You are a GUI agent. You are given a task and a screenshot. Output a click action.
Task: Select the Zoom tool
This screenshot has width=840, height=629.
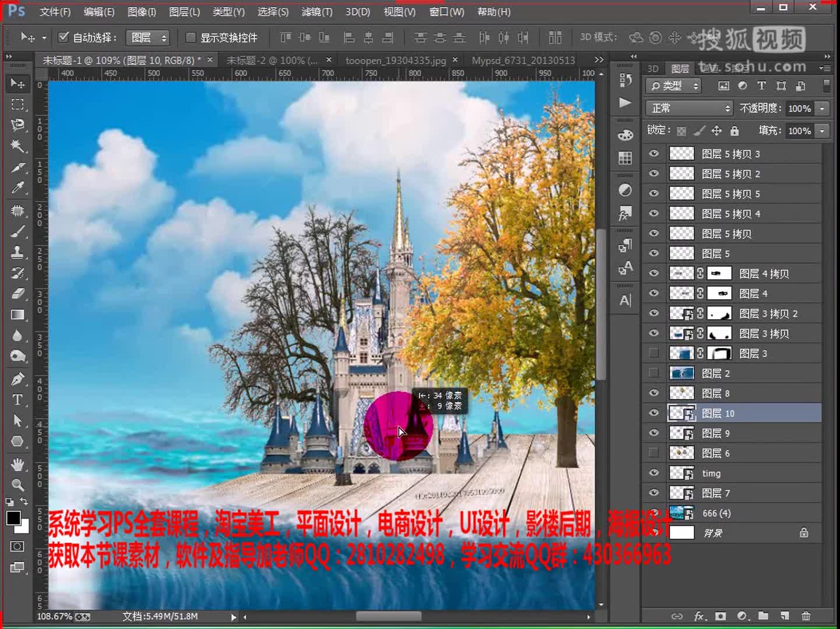coord(17,485)
